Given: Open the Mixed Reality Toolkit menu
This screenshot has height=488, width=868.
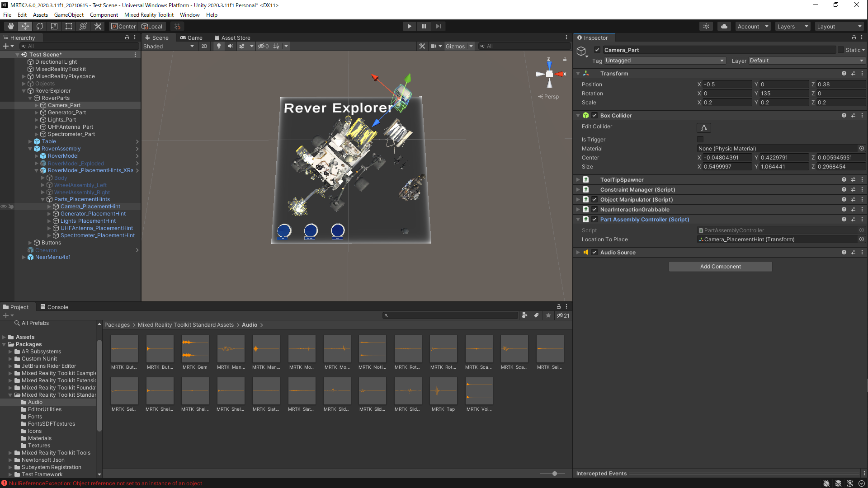Looking at the screenshot, I should 149,15.
